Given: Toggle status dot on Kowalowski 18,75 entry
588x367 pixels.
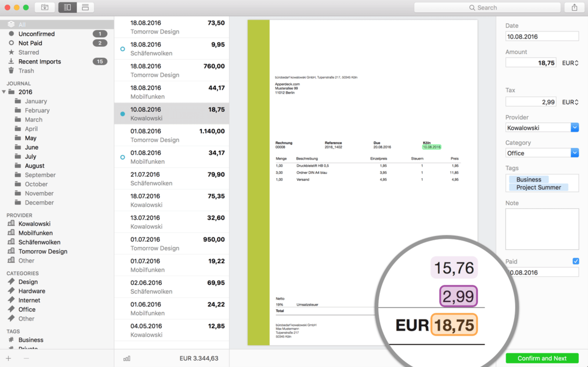Looking at the screenshot, I should pos(123,114).
